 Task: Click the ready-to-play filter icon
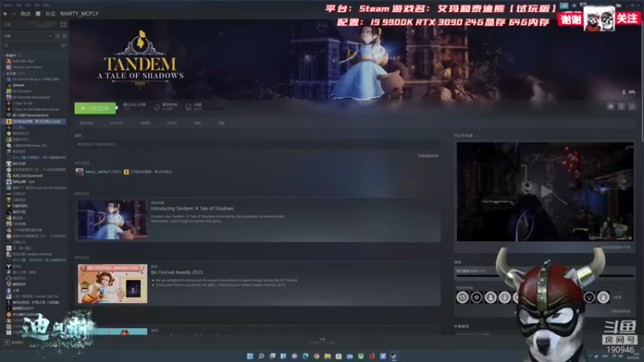point(64,36)
